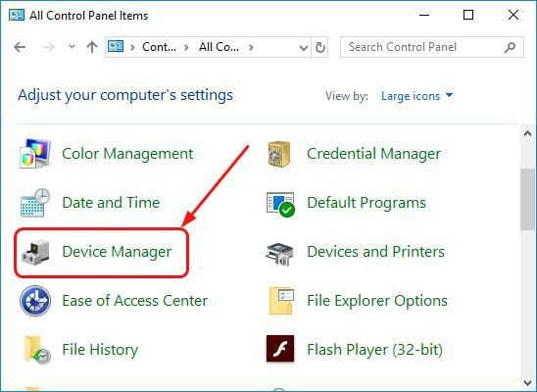This screenshot has width=537, height=392.
Task: Open the Device Manager icon
Action: (x=35, y=252)
